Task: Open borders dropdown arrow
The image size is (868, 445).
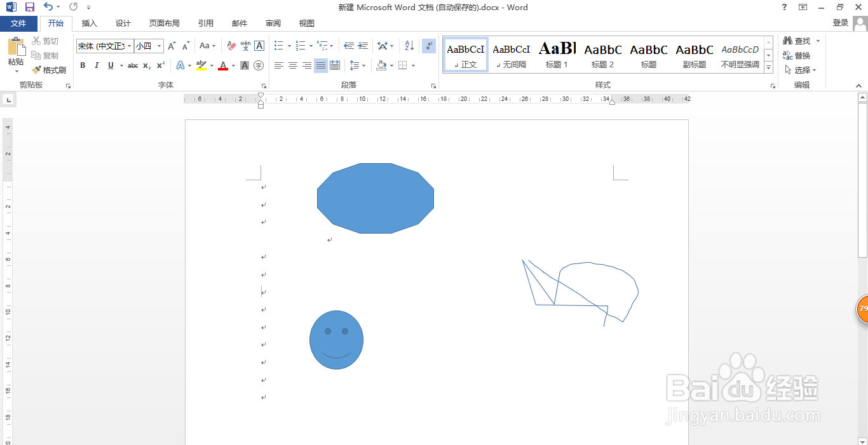Action: click(413, 65)
